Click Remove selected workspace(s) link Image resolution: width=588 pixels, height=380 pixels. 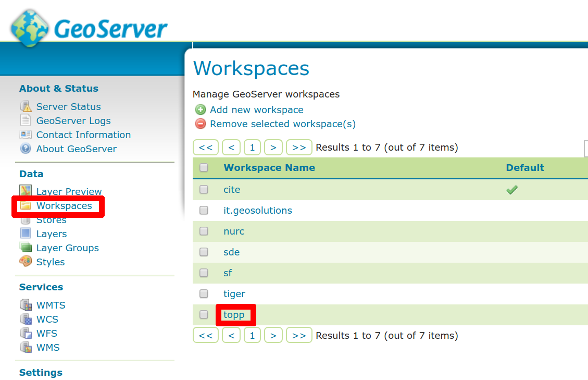tap(283, 124)
